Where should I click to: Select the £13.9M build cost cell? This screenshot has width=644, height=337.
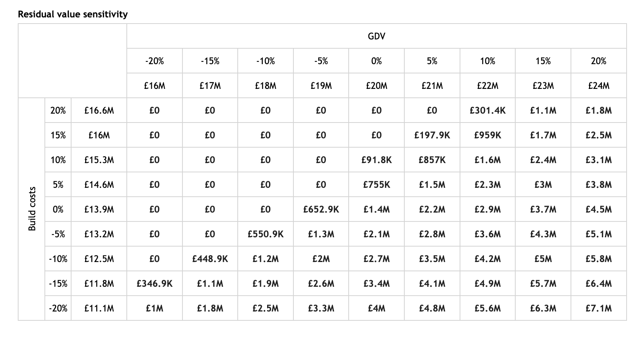99,209
